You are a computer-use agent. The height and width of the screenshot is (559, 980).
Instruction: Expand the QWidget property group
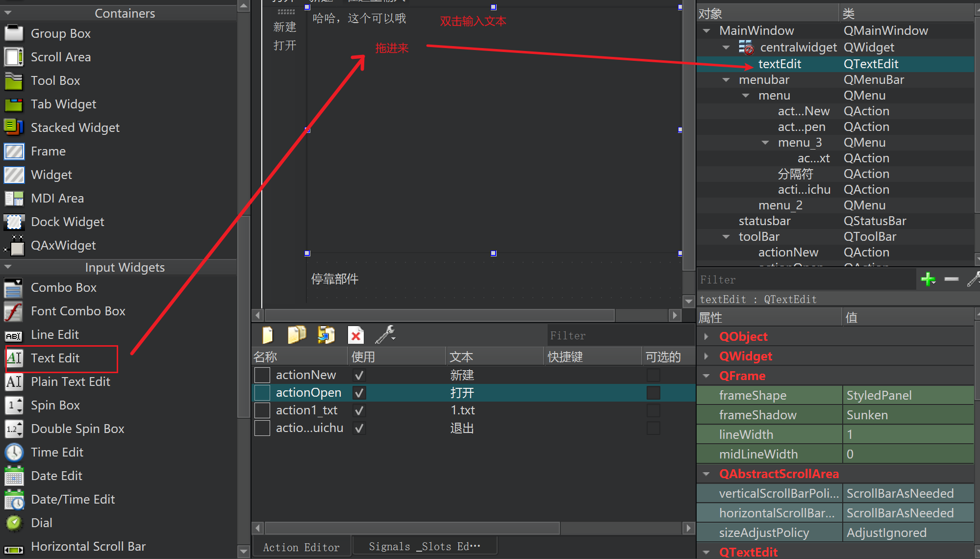click(x=706, y=356)
